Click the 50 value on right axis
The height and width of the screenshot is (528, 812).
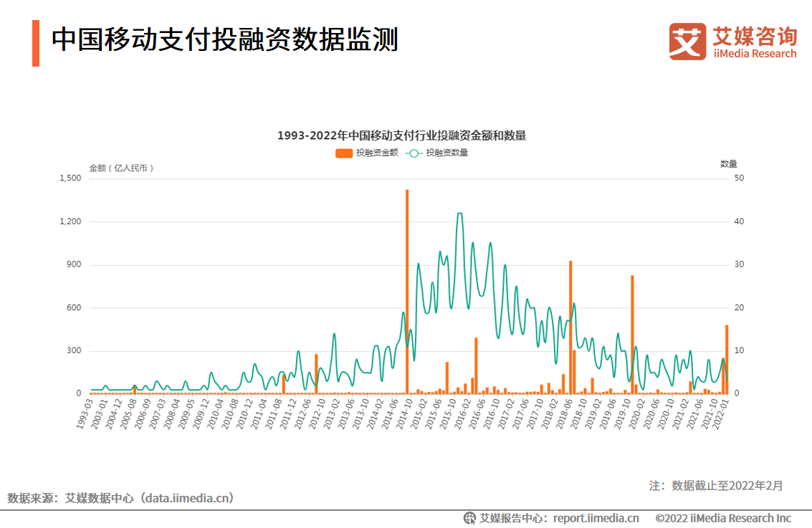[739, 178]
